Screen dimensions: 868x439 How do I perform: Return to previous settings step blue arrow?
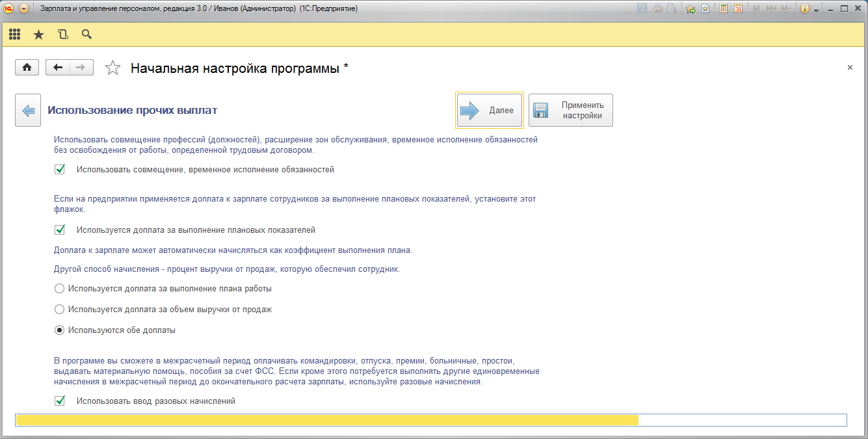pos(28,111)
